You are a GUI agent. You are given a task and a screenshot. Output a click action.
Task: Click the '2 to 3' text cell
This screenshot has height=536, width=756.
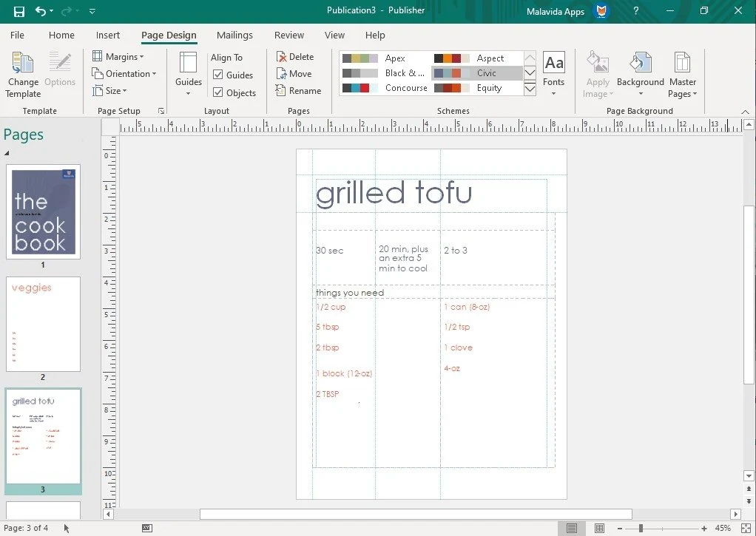pyautogui.click(x=456, y=250)
